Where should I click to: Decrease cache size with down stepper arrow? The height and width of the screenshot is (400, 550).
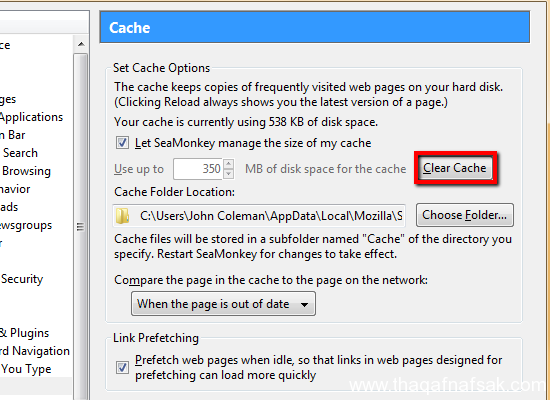coord(229,174)
